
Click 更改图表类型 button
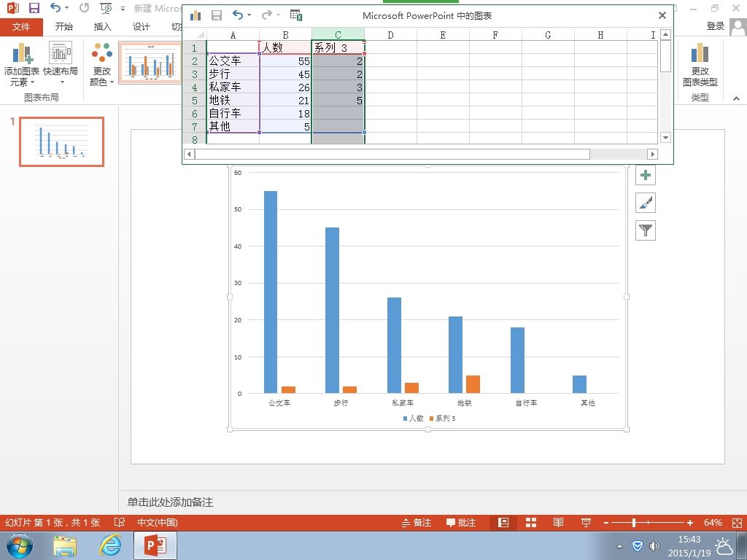tap(700, 64)
